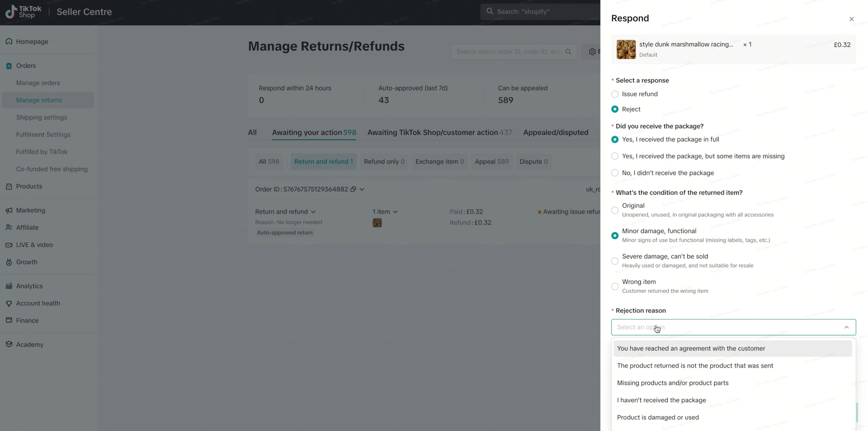Choose 'No, I didn't receive the package'

(614, 173)
